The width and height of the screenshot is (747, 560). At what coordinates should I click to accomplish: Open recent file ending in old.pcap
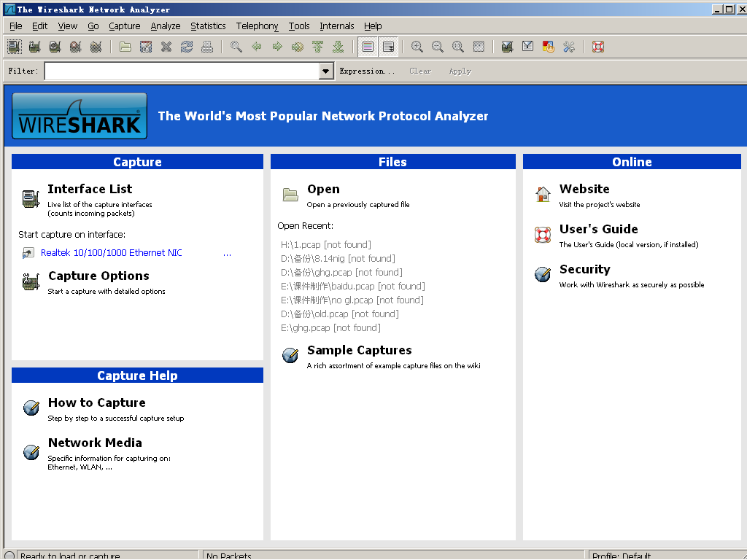[340, 314]
